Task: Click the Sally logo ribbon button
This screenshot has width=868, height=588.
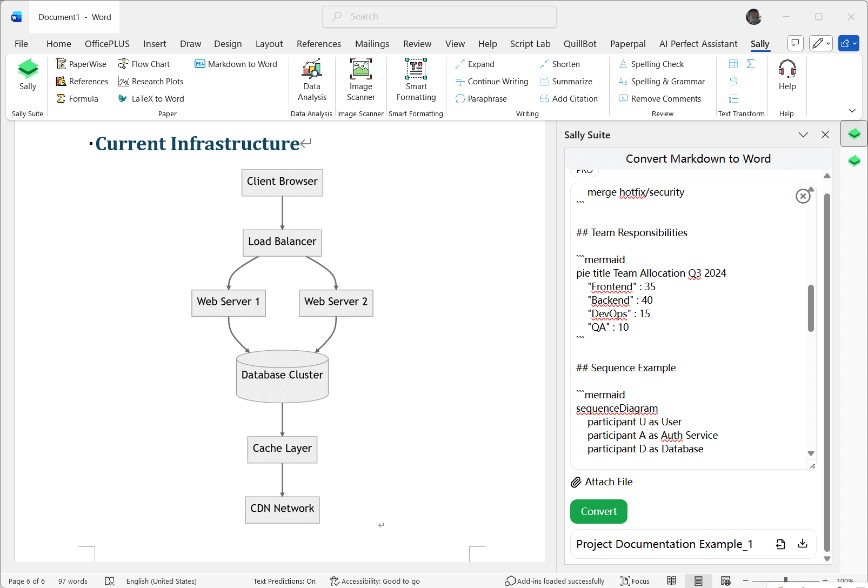Action: coord(28,75)
